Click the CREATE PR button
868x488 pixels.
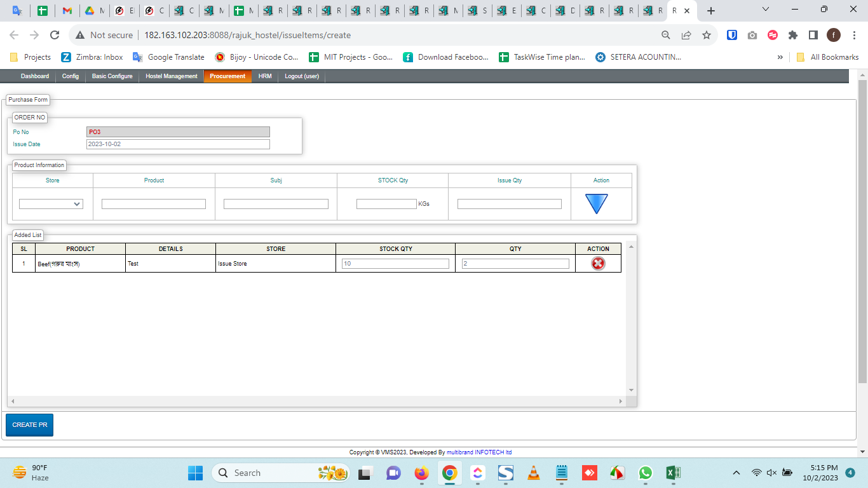pos(29,425)
